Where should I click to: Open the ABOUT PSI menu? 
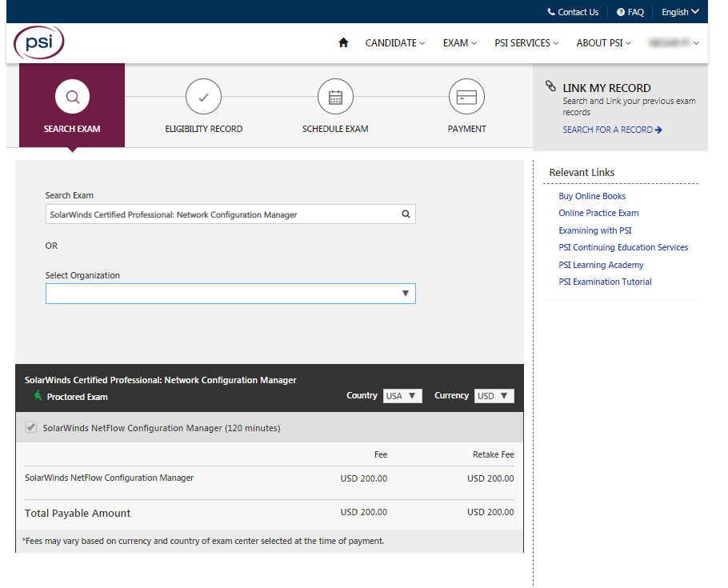(x=603, y=42)
